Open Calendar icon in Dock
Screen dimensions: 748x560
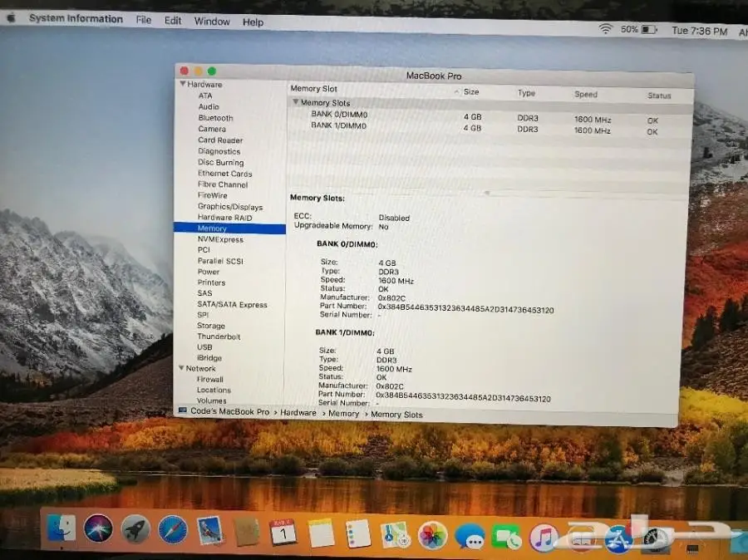tap(283, 532)
